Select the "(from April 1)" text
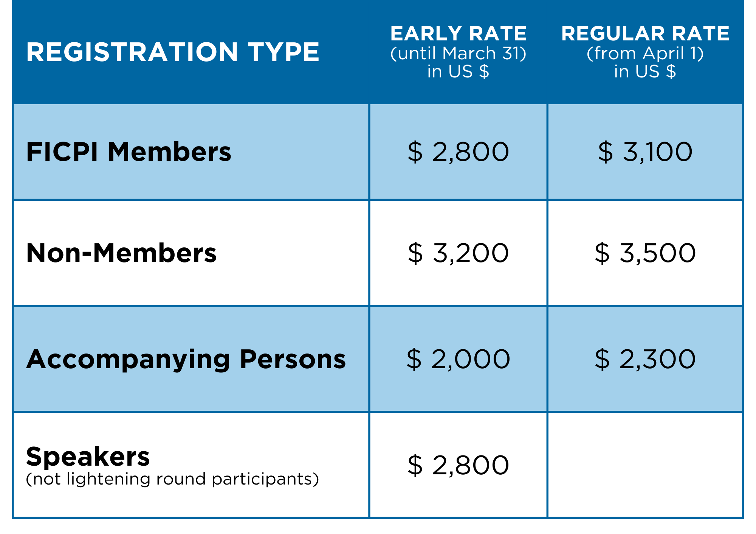Viewport: 756px width, 534px height. tap(645, 53)
